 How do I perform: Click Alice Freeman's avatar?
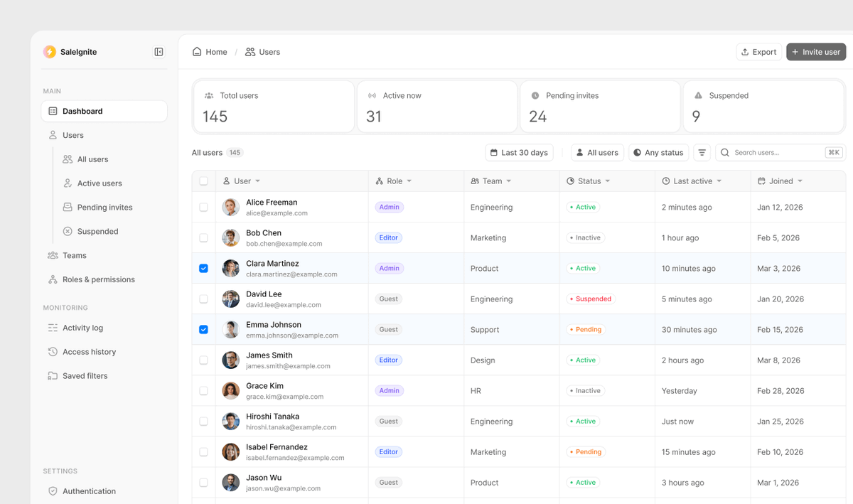[230, 208]
